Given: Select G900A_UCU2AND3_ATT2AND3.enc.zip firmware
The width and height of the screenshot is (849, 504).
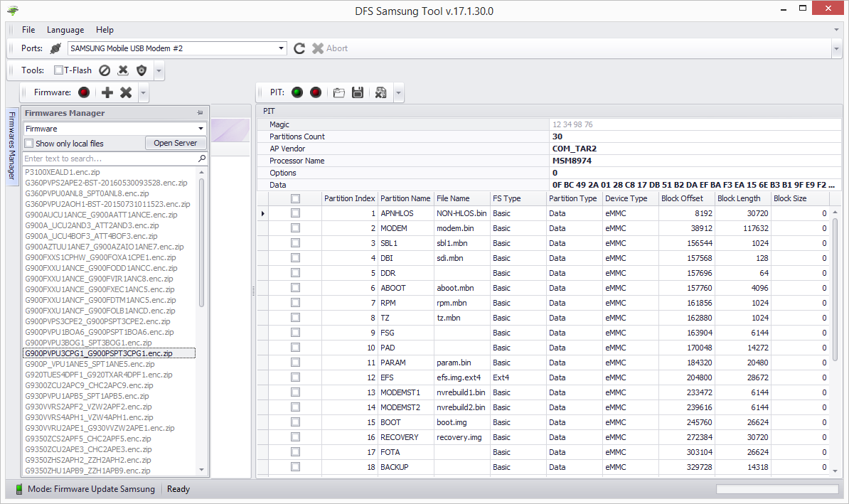Looking at the screenshot, I should pos(92,225).
